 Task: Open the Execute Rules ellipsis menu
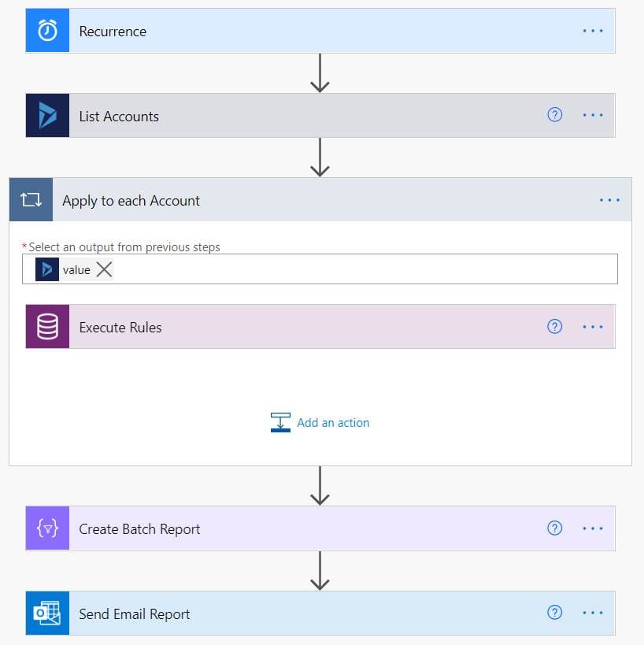pyautogui.click(x=592, y=326)
